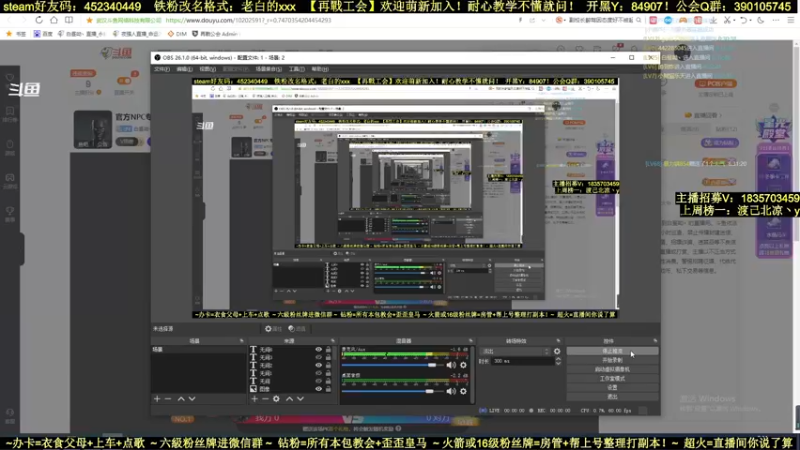Edit the 300 ms duration field
The image size is (800, 450).
pos(523,361)
